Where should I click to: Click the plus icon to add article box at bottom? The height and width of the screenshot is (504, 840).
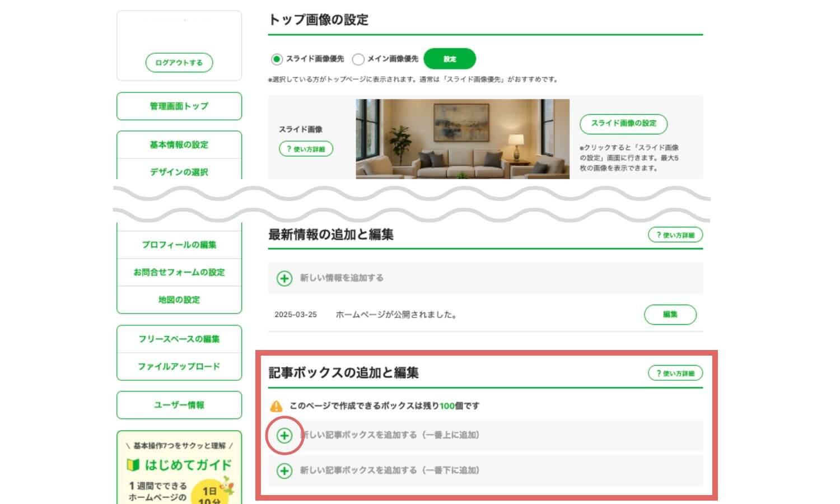[x=284, y=471]
